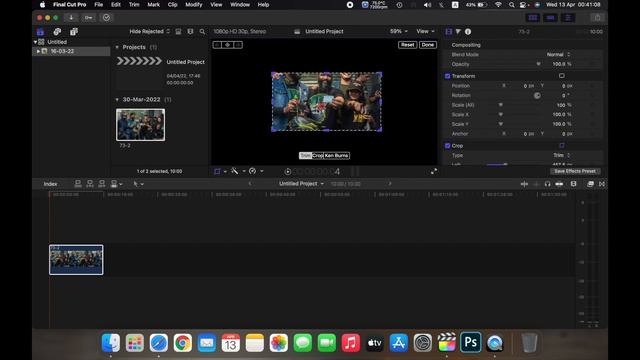640x360 pixels.
Task: Click the Reset button in viewer
Action: click(407, 45)
